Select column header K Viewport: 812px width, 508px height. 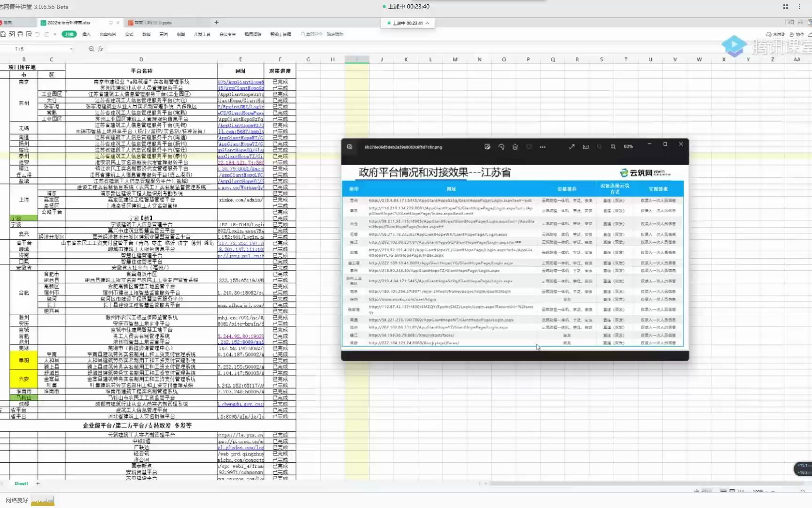pyautogui.click(x=406, y=59)
